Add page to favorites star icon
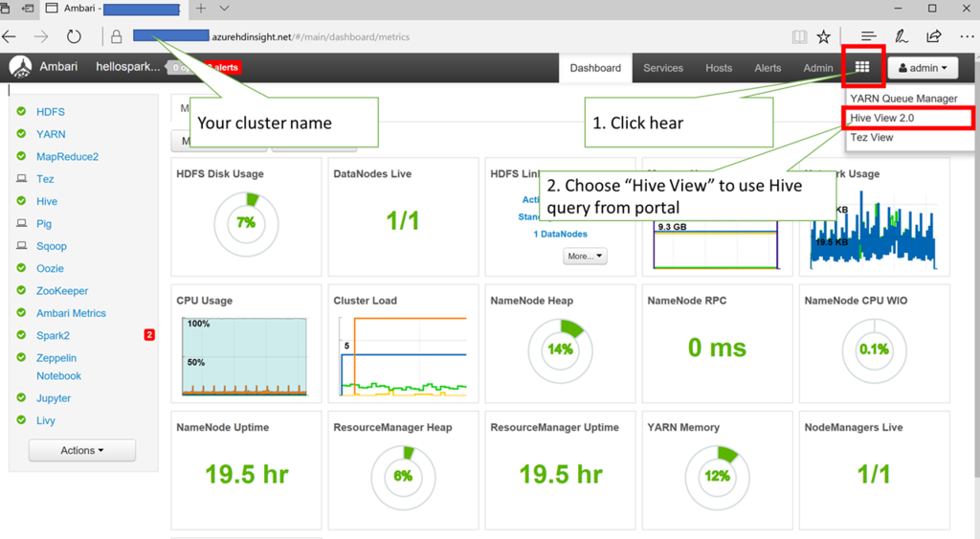Viewport: 980px width, 539px height. click(824, 37)
